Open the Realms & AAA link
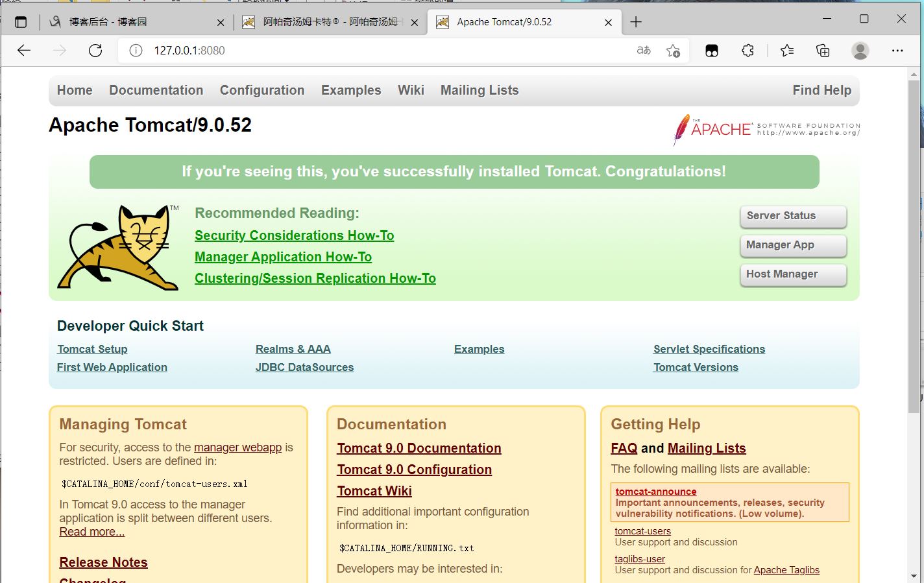 point(293,349)
